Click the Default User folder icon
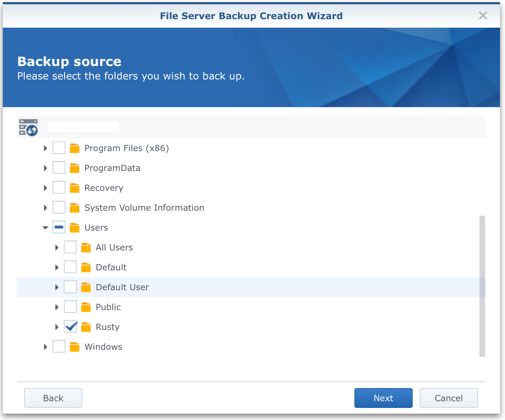Image resolution: width=505 pixels, height=420 pixels. click(86, 287)
